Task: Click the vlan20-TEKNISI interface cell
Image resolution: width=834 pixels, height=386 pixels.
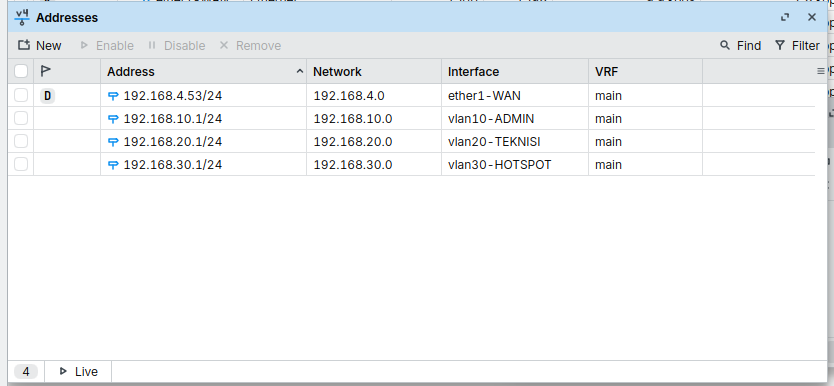Action: tap(515, 141)
